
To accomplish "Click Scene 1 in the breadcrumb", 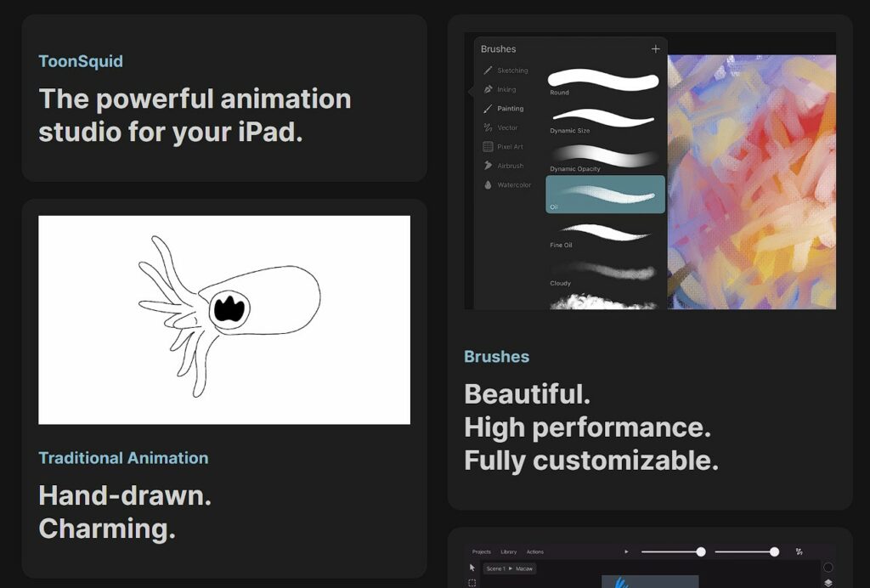I will point(496,568).
